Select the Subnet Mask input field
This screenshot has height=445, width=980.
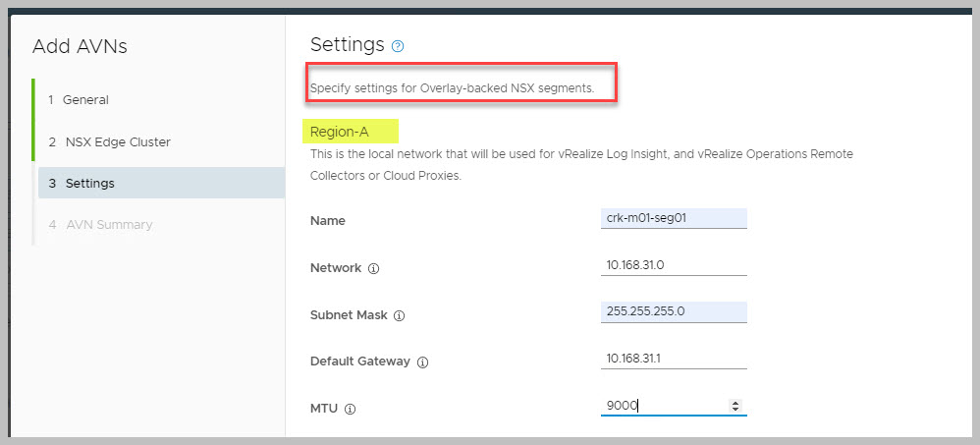673,312
